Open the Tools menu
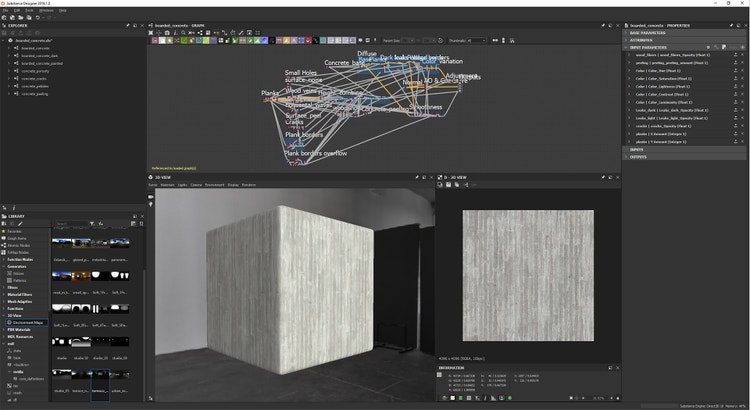 tap(30, 10)
